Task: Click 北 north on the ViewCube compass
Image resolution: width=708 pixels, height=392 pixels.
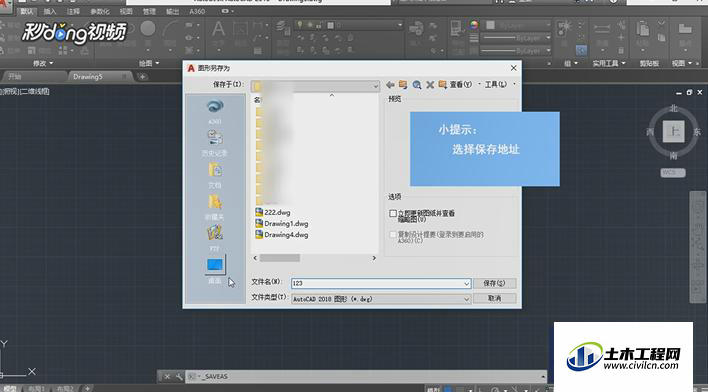Action: click(674, 108)
